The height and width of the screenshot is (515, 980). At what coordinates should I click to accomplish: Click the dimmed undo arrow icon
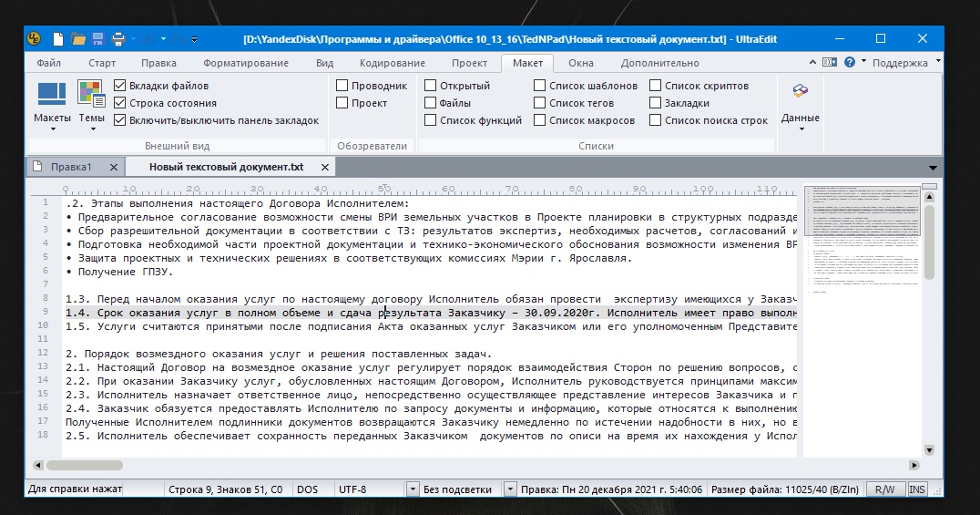[x=148, y=39]
